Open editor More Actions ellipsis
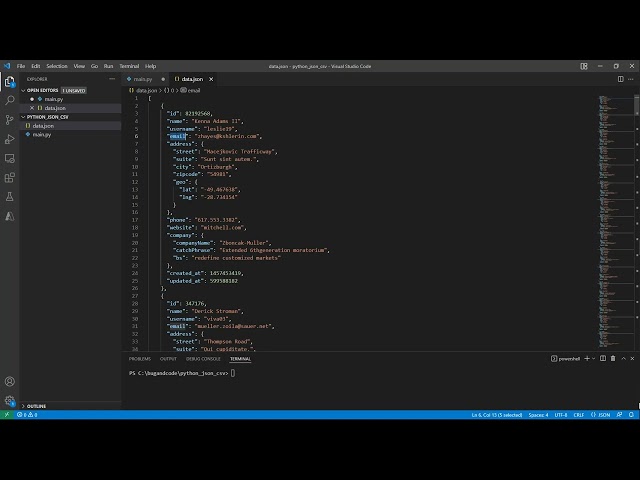 coord(631,79)
